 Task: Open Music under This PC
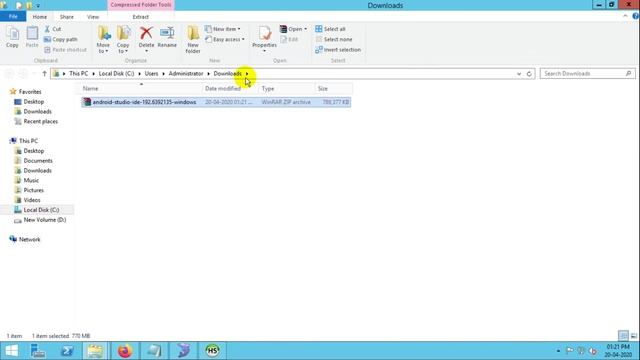pos(31,180)
